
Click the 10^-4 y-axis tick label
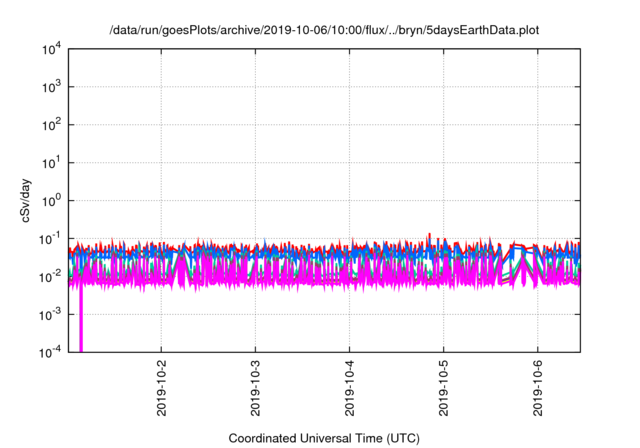pos(50,352)
